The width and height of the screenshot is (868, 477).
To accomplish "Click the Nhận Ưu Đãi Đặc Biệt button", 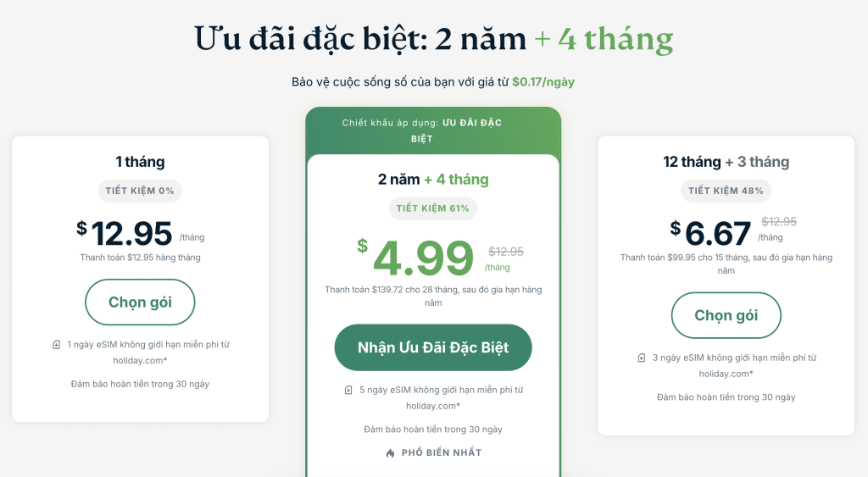I will pyautogui.click(x=433, y=347).
